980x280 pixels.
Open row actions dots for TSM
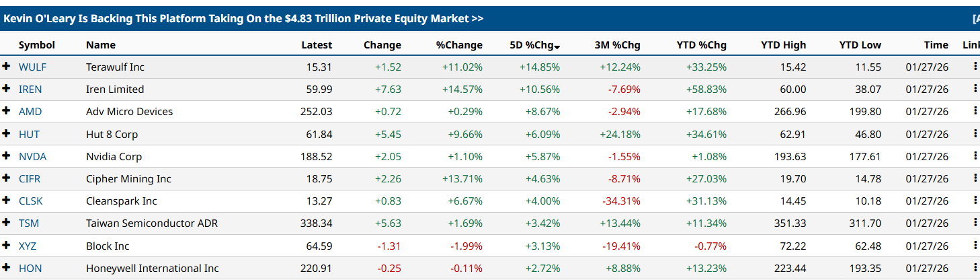(975, 223)
